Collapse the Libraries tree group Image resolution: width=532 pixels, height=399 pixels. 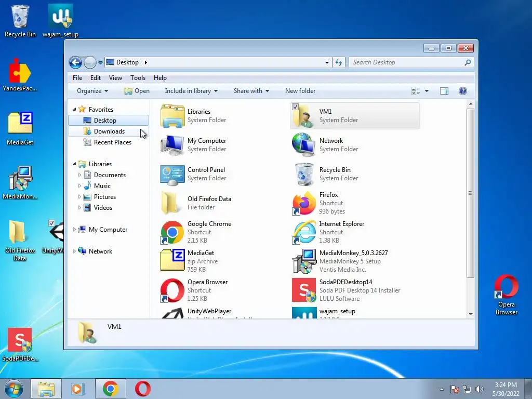coord(74,164)
